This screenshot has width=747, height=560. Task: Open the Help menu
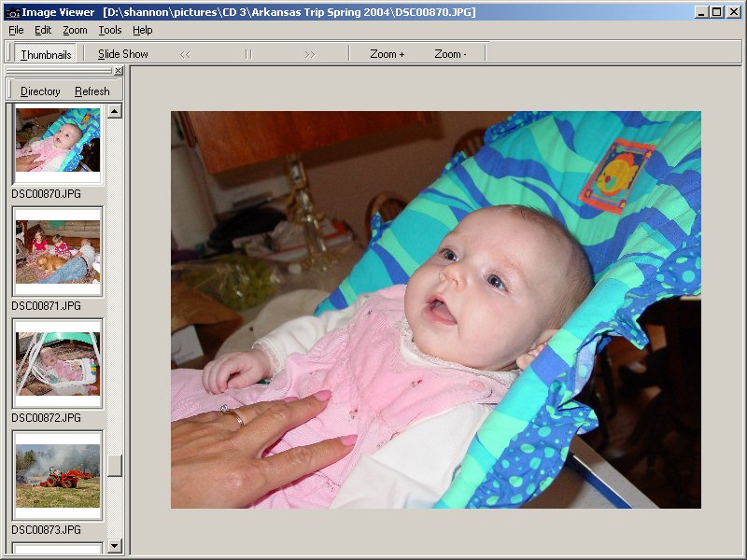pyautogui.click(x=143, y=30)
